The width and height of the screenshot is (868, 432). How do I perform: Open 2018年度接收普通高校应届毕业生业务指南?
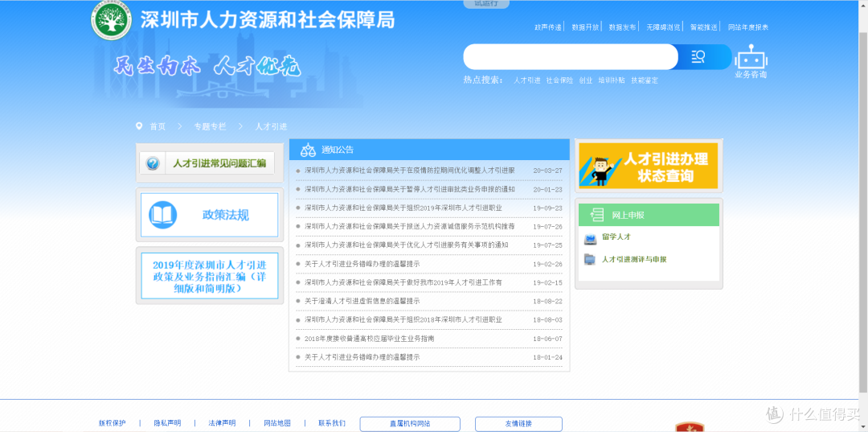369,339
